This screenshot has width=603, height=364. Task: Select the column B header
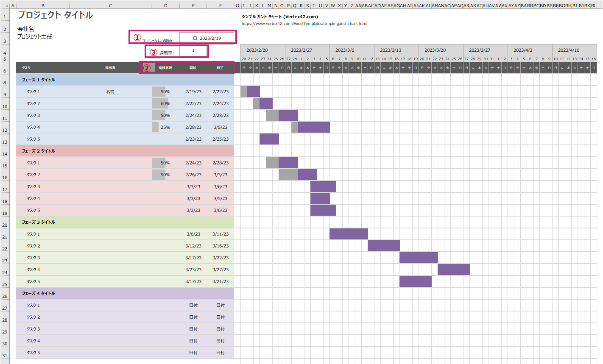[43, 6]
